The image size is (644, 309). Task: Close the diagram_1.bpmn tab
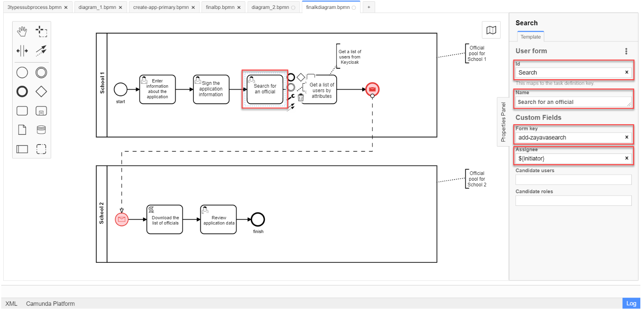[120, 7]
